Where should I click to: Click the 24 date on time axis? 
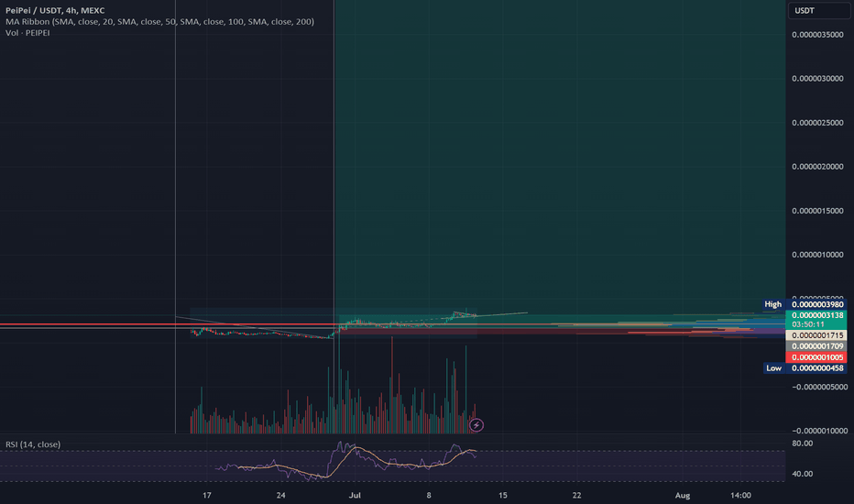point(281,495)
